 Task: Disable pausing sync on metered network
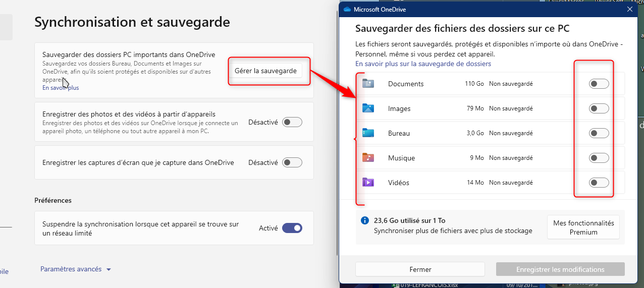(x=292, y=228)
